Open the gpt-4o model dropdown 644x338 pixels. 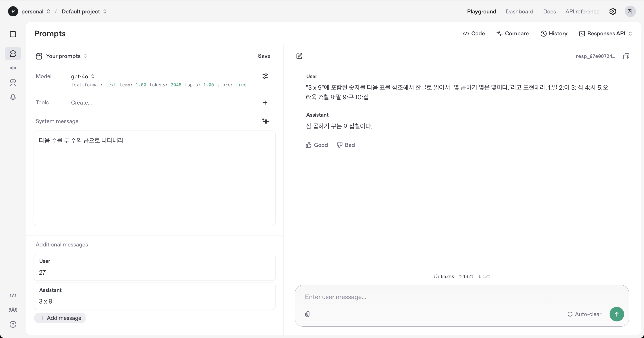point(83,77)
